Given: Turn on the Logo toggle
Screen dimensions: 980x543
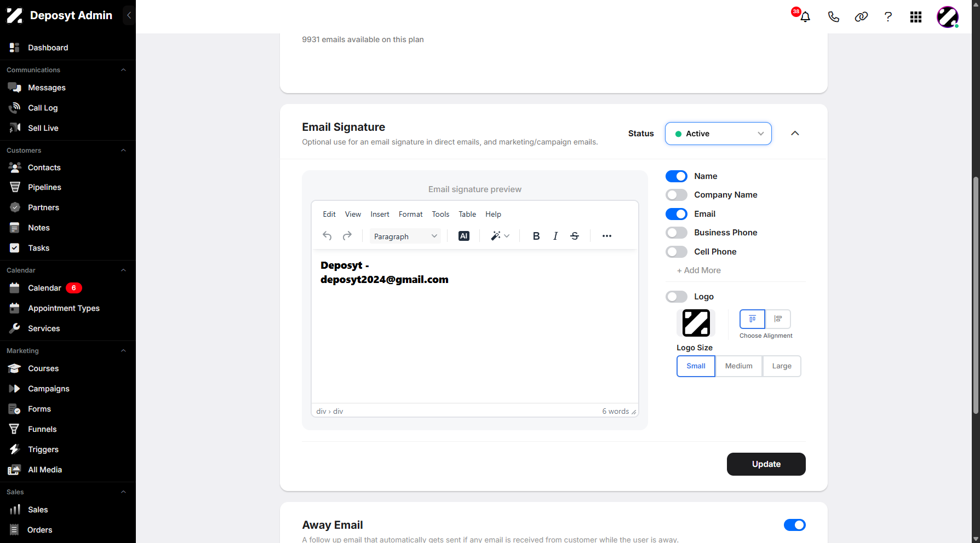Looking at the screenshot, I should pos(677,297).
